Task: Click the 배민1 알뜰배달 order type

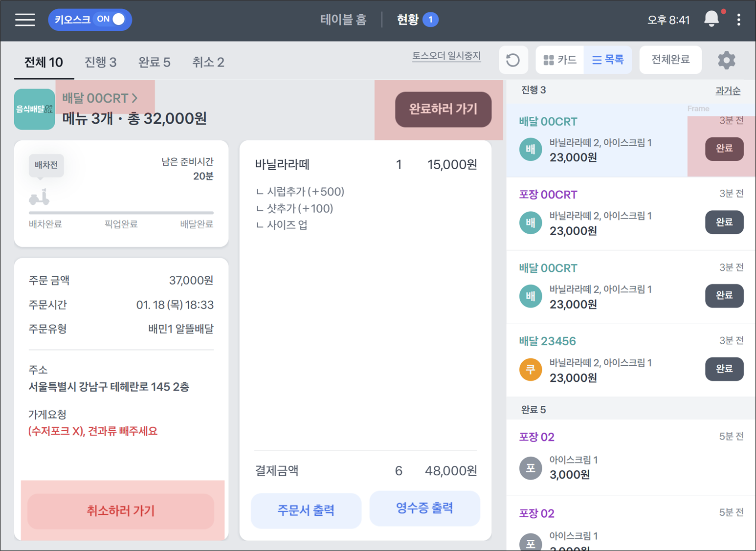Action: pyautogui.click(x=181, y=329)
